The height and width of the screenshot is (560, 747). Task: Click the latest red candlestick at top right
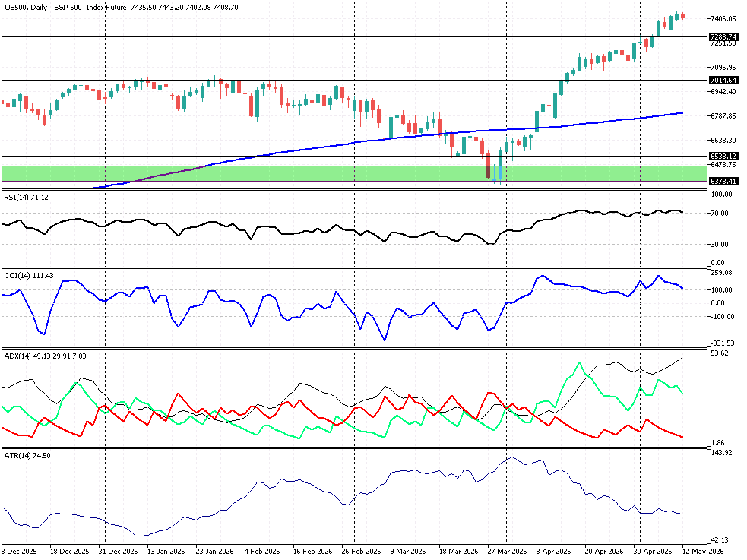[682, 16]
